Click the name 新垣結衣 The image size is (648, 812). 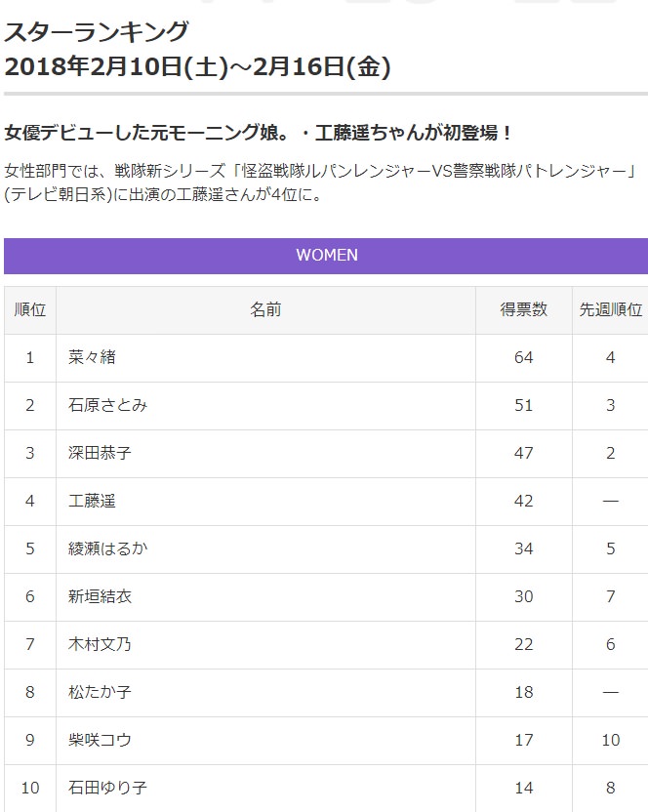pyautogui.click(x=101, y=596)
